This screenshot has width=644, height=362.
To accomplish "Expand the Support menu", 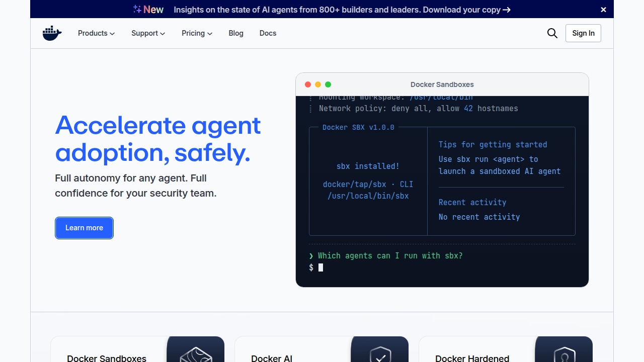I will tap(148, 33).
